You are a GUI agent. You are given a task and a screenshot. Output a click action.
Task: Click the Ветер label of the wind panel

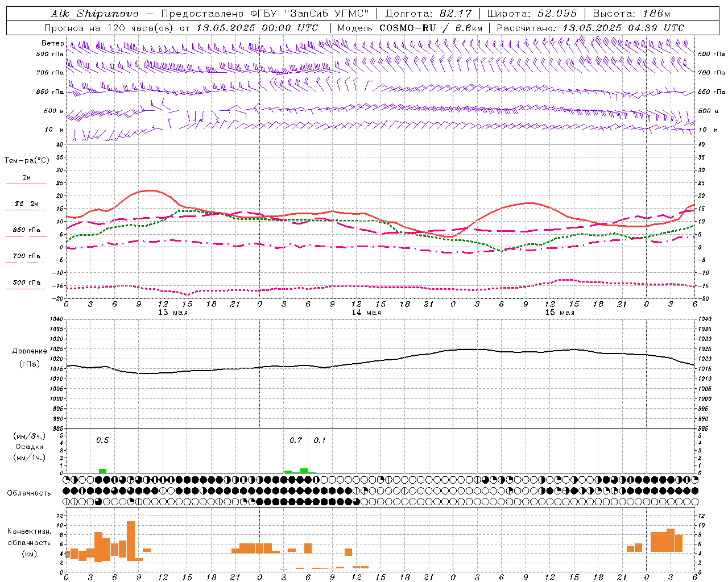(52, 43)
